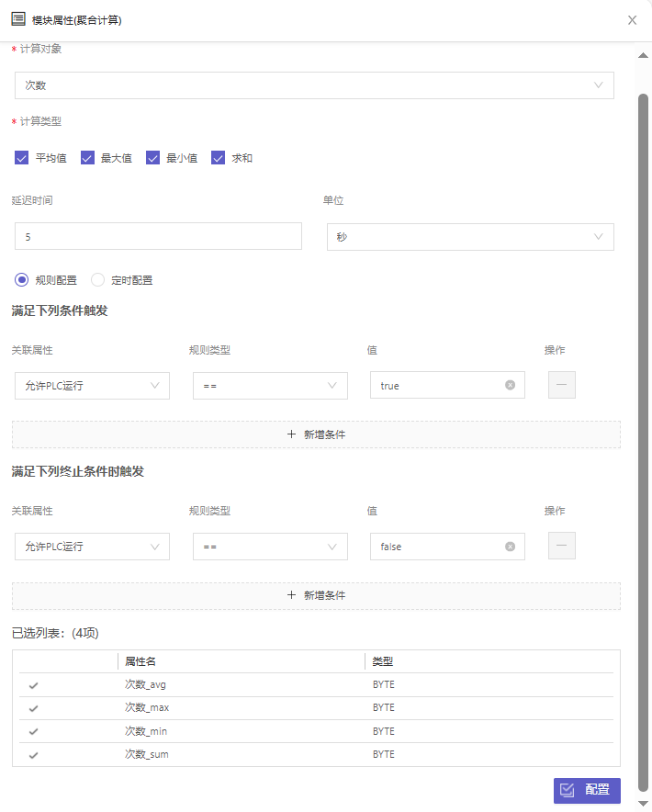Click the 已选列表: (4项) label
652x812 pixels.
point(55,633)
